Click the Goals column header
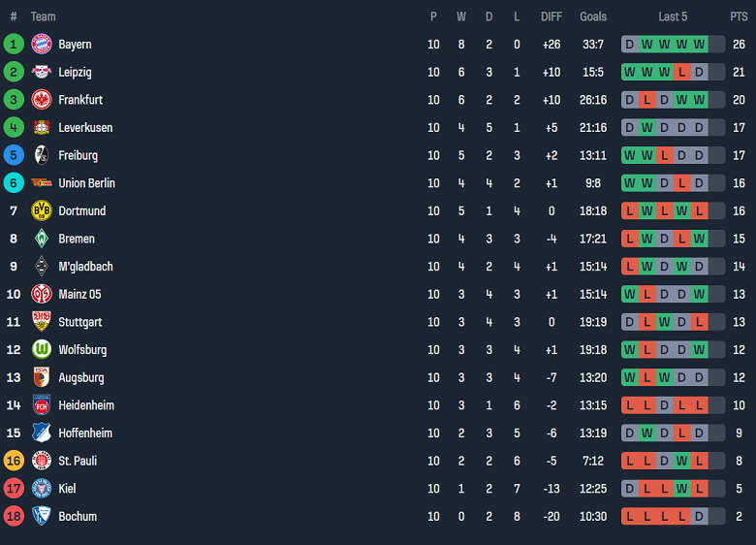Viewport: 756px width, 545px height. point(593,16)
